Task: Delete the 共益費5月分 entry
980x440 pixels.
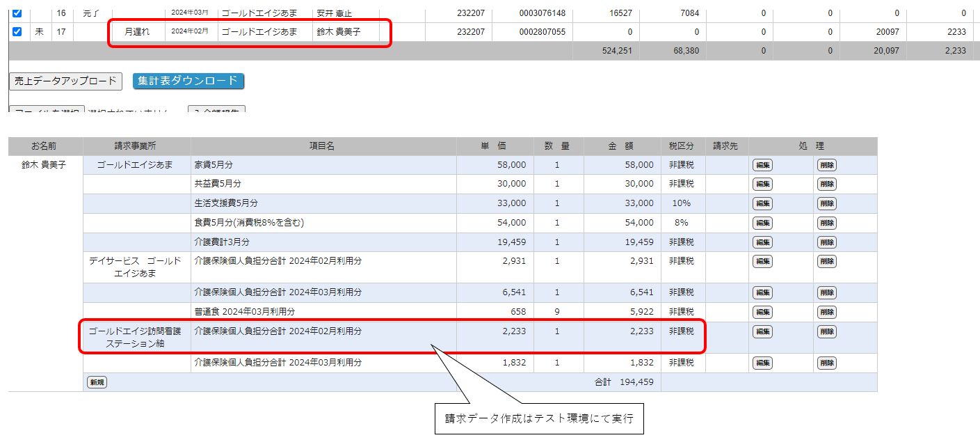Action: (826, 184)
